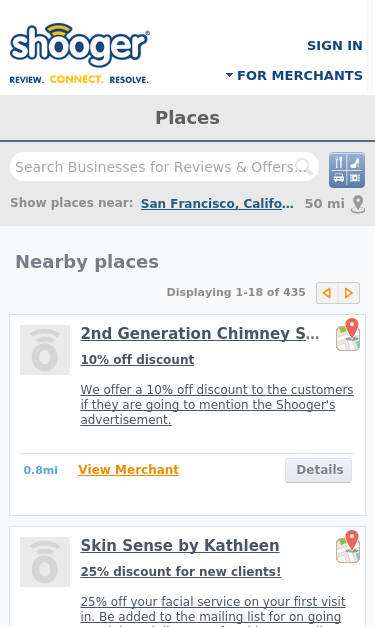Go to next page of results arrow
The width and height of the screenshot is (375, 627).
pyautogui.click(x=349, y=293)
